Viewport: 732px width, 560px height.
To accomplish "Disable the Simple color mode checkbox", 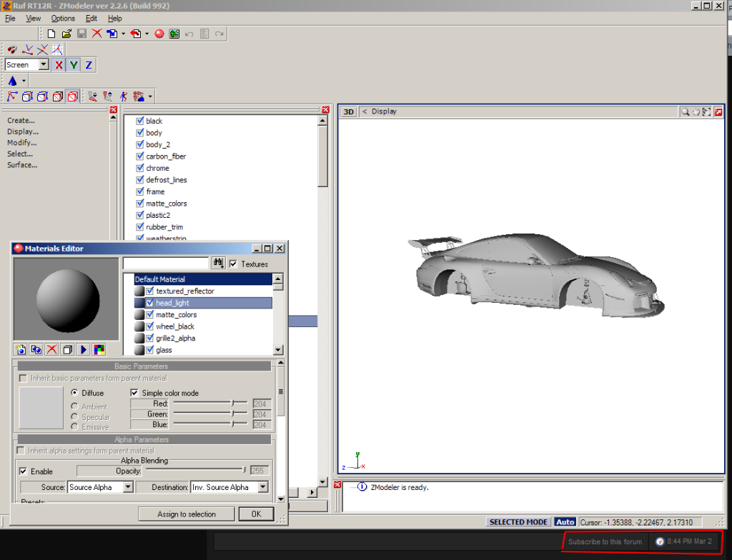I will (x=134, y=393).
